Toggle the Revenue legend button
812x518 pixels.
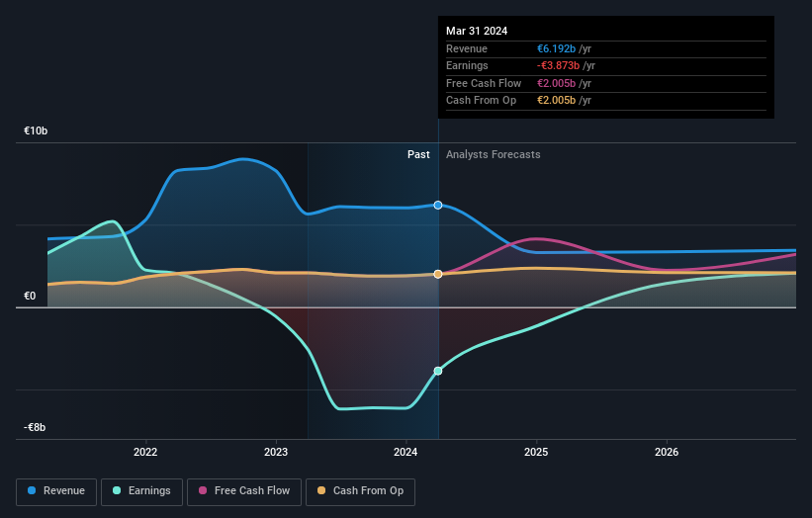click(x=56, y=491)
